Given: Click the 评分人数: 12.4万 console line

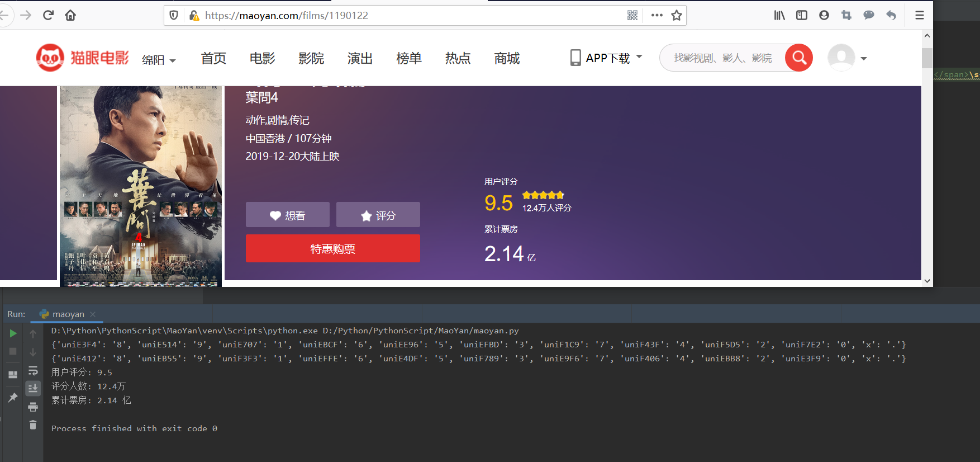Looking at the screenshot, I should (88, 386).
